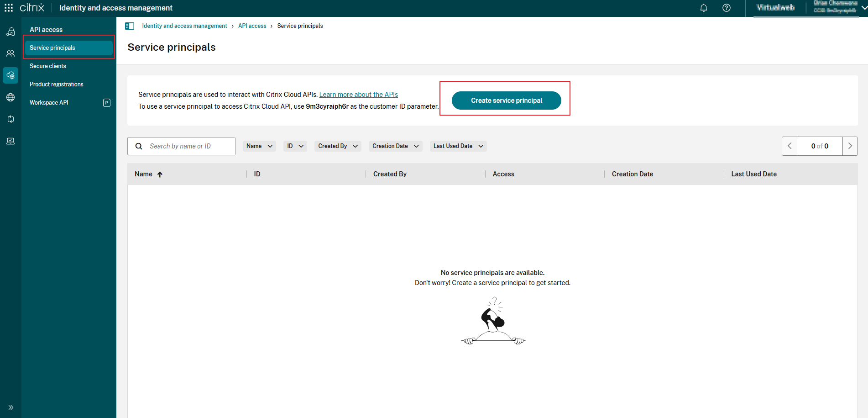The image size is (868, 418).
Task: Click Create service principal
Action: [x=506, y=100]
